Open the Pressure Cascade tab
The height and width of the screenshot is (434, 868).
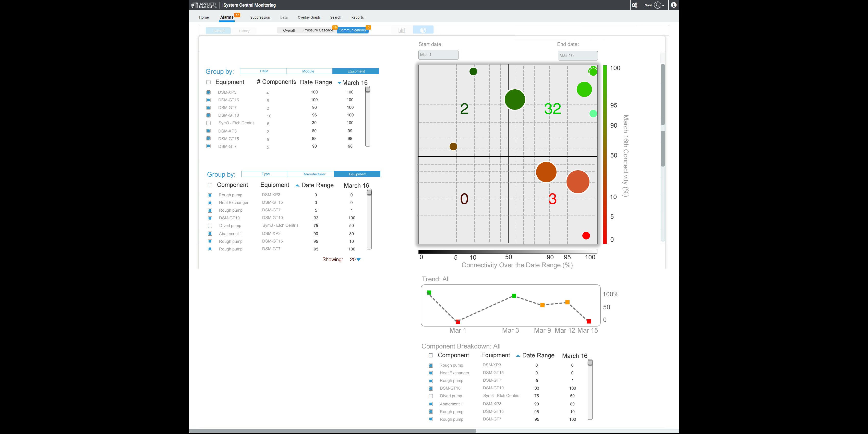(x=318, y=30)
